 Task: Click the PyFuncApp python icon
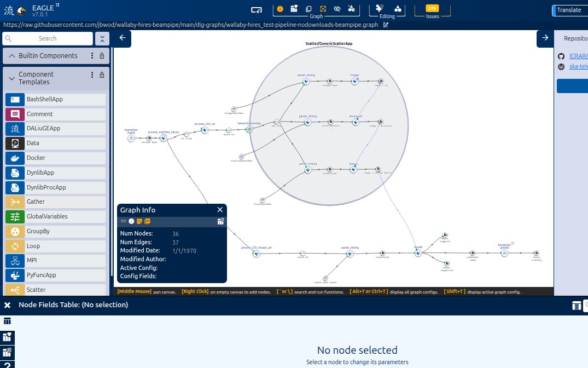point(15,275)
